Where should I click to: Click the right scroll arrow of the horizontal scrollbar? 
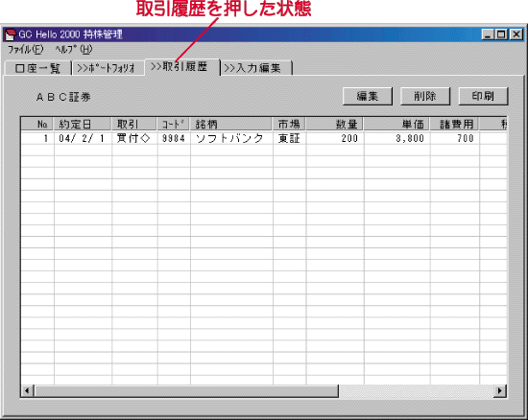point(500,391)
